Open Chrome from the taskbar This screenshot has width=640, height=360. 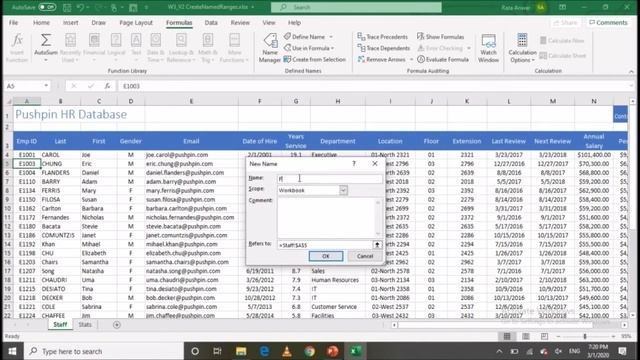pyautogui.click(x=310, y=351)
